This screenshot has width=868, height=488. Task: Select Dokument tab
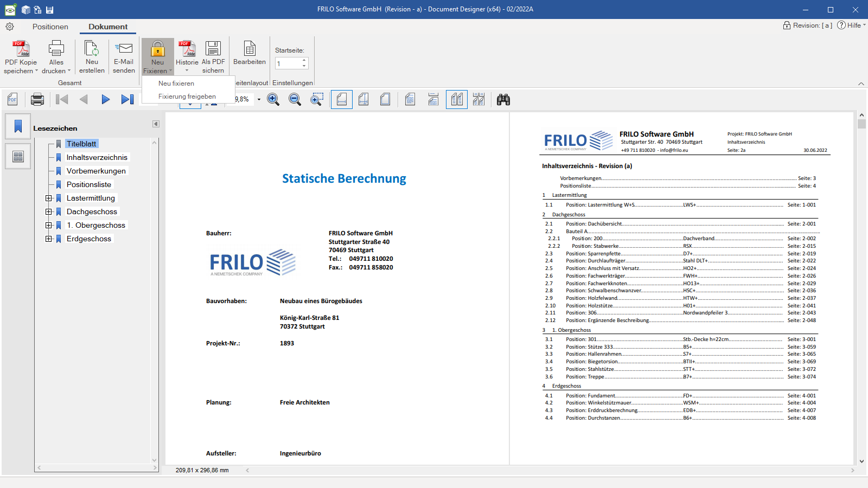pos(108,27)
